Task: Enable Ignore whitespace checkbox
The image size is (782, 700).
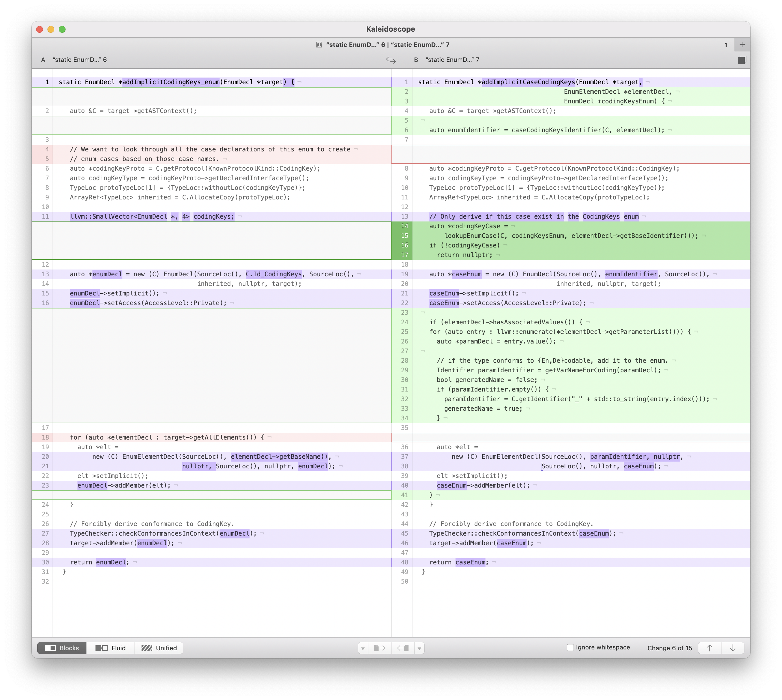Action: (x=570, y=647)
